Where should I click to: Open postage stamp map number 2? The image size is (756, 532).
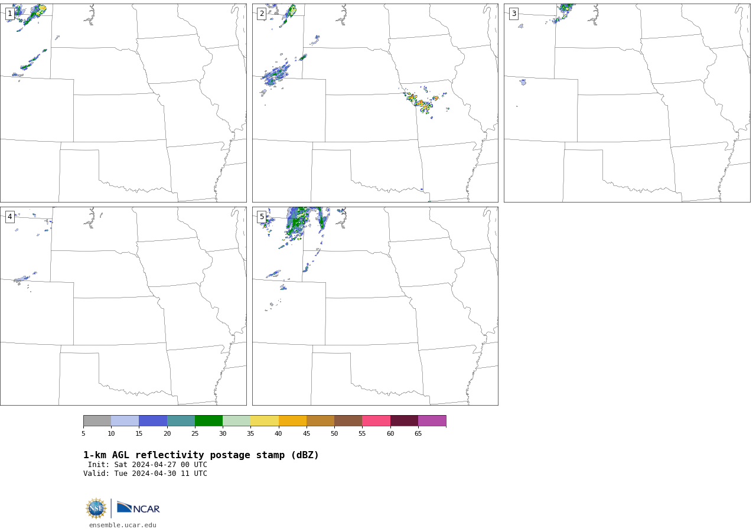[x=375, y=103]
